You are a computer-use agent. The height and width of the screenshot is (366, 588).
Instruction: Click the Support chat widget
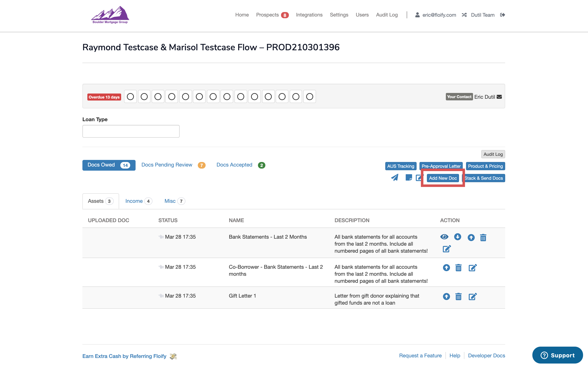(558, 355)
